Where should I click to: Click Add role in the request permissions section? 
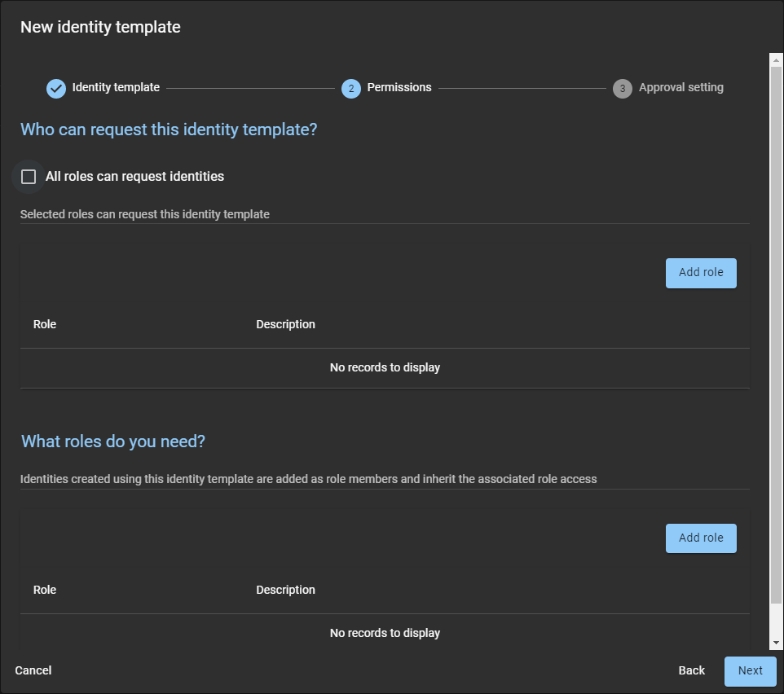pyautogui.click(x=701, y=273)
